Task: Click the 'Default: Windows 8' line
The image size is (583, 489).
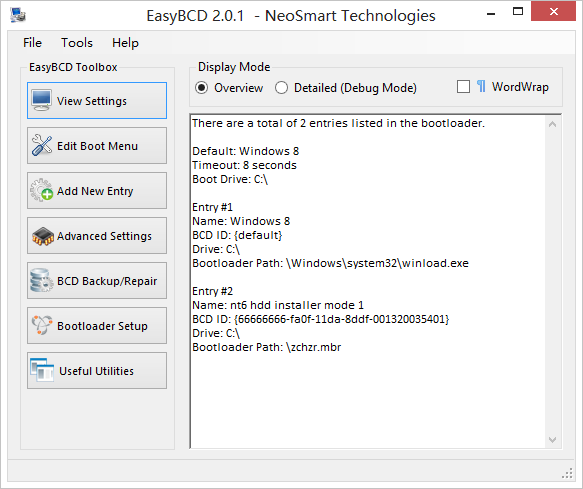Action: (245, 151)
